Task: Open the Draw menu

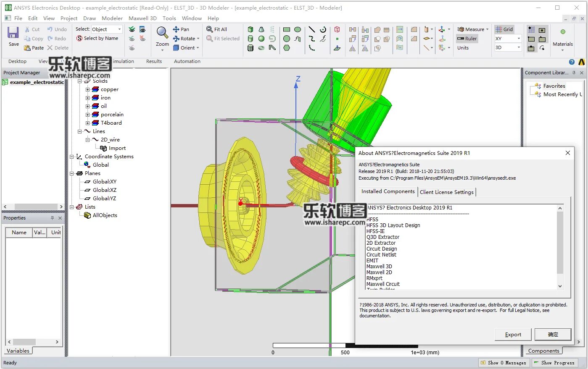Action: click(x=90, y=18)
